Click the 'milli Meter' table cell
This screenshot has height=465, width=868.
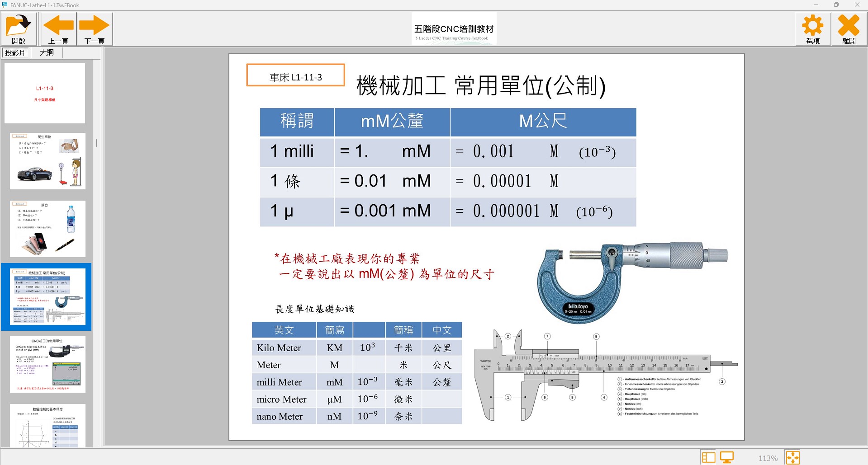[x=284, y=382]
